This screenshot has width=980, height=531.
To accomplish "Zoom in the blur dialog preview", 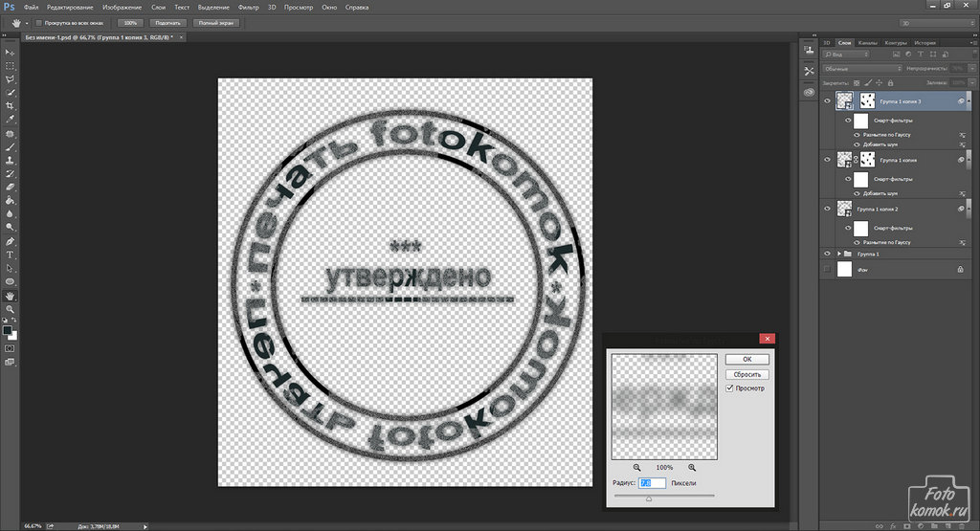I will (692, 467).
